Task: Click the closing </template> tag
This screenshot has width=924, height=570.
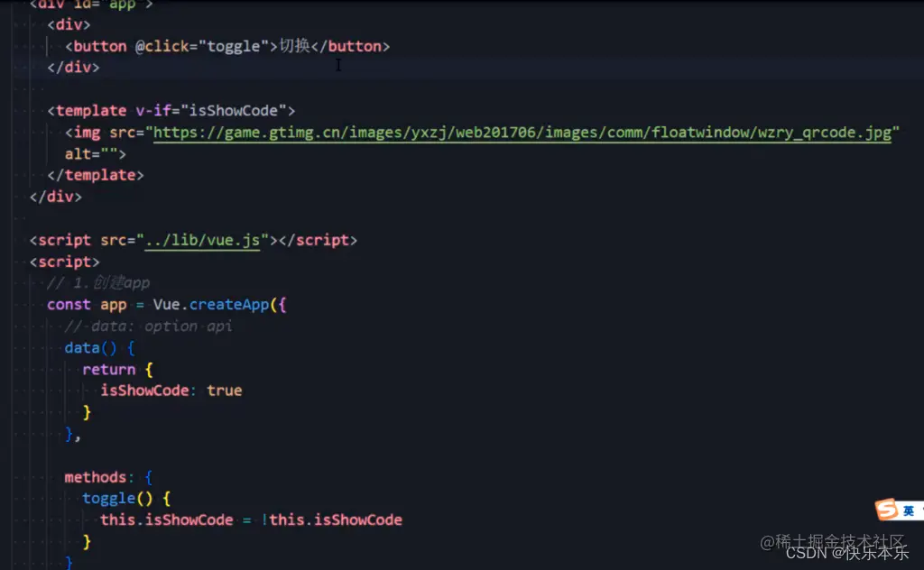Action: pyautogui.click(x=96, y=176)
